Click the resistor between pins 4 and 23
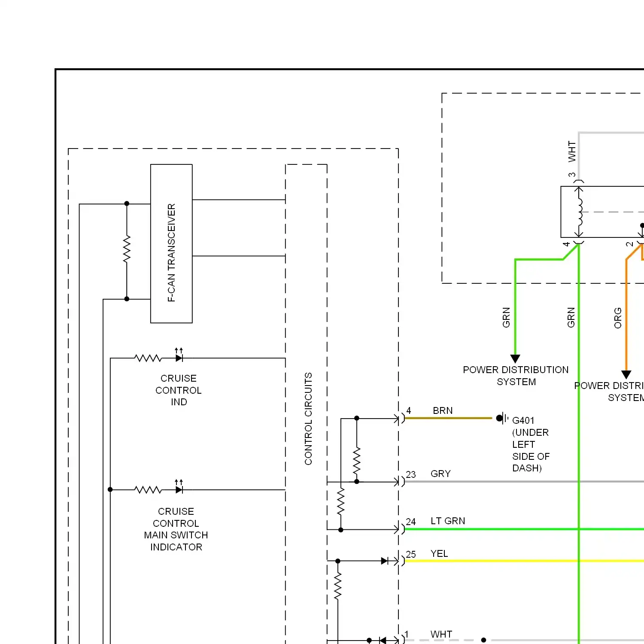 pos(356,461)
